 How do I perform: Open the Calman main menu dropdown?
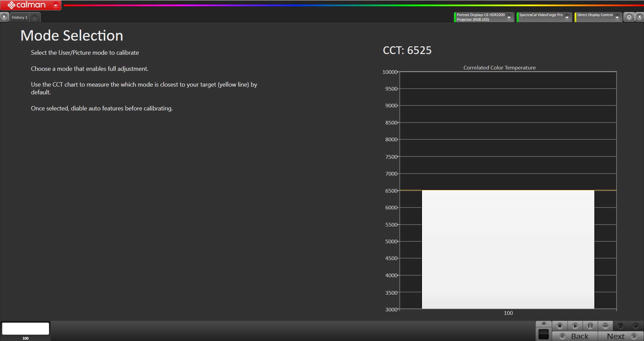pyautogui.click(x=56, y=5)
